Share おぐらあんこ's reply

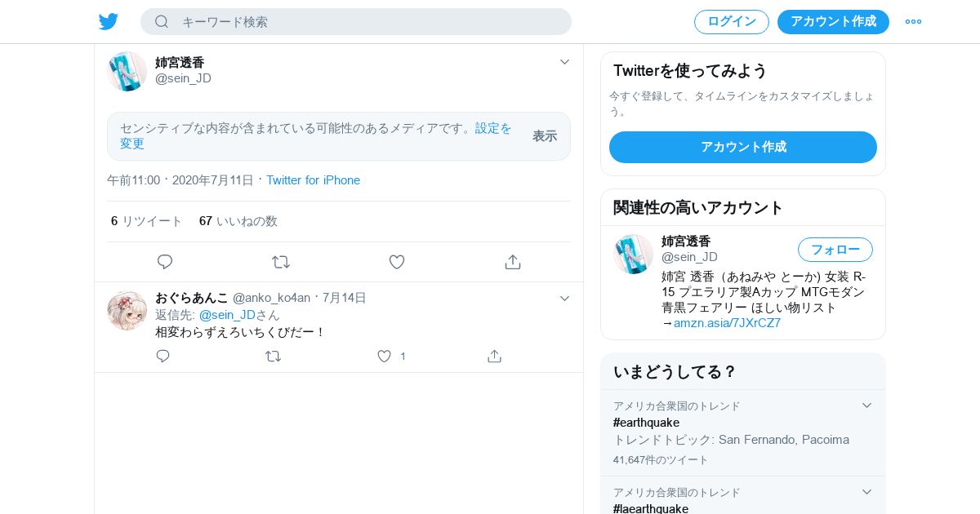494,356
